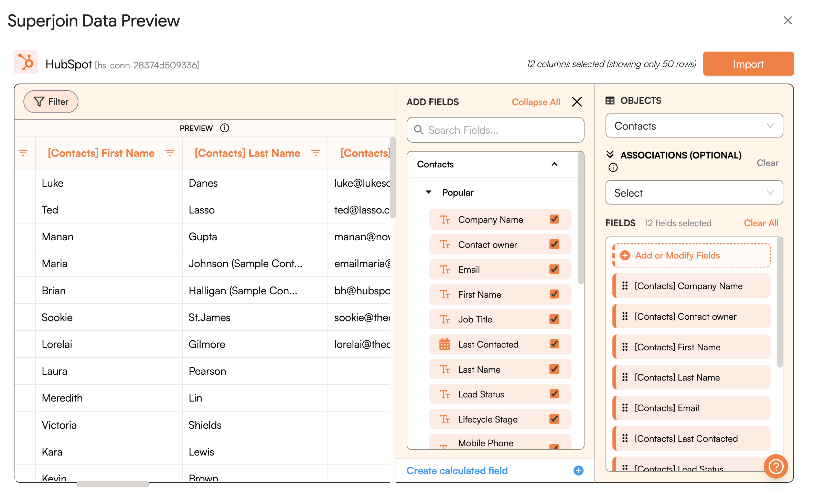Click the PREVIEW info icon
Screen dimensions: 814x504
[225, 128]
